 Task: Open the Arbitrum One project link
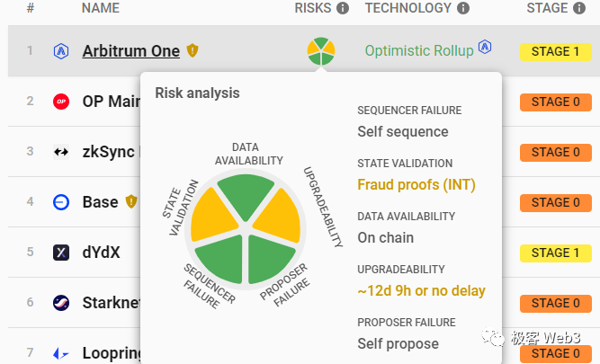[130, 51]
